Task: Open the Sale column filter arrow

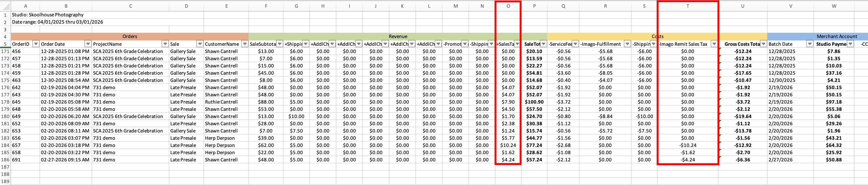Action: tap(200, 44)
